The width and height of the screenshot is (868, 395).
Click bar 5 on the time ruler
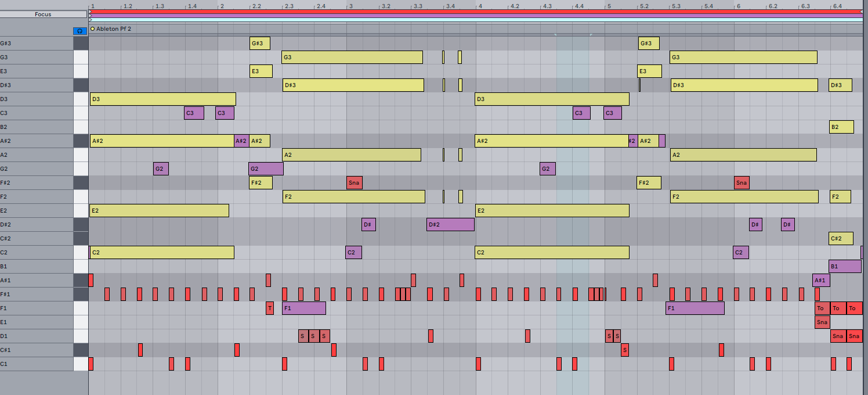(x=607, y=6)
